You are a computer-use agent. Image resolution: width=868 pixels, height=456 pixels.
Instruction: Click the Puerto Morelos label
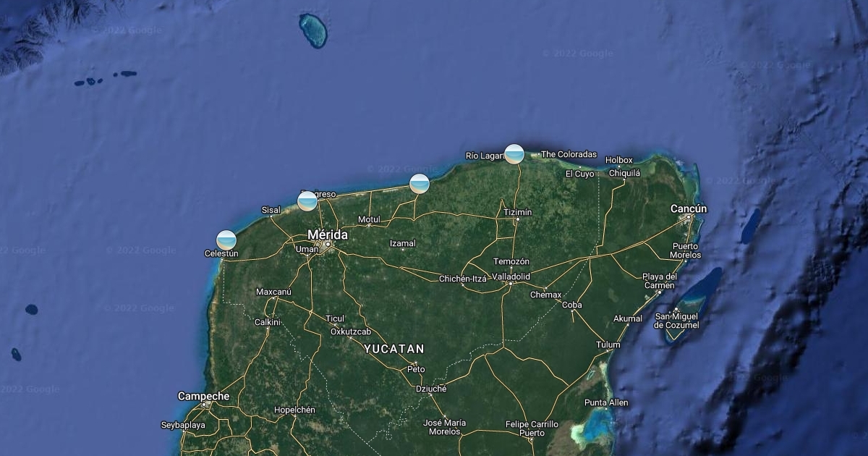[686, 250]
